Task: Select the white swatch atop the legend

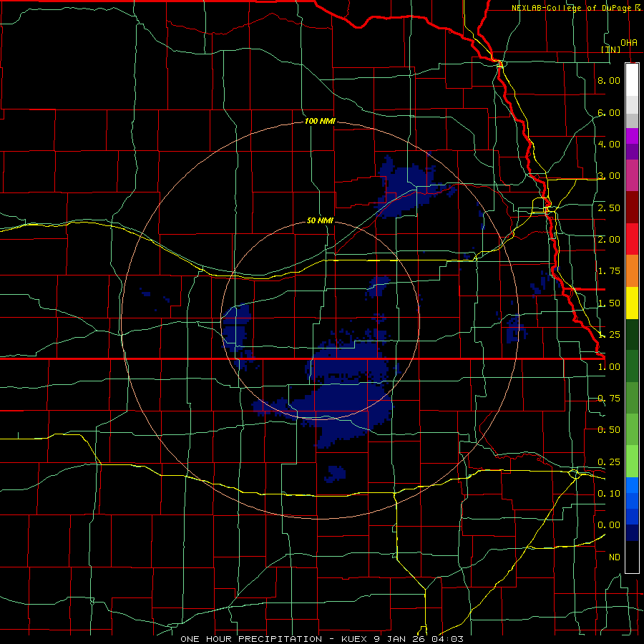Action: pyautogui.click(x=632, y=80)
